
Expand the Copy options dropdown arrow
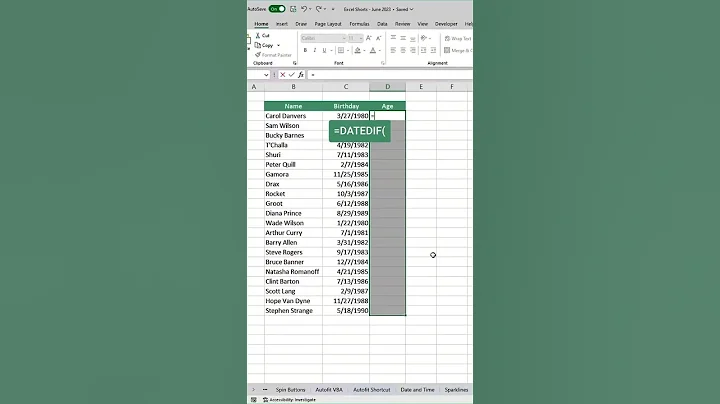(x=278, y=45)
